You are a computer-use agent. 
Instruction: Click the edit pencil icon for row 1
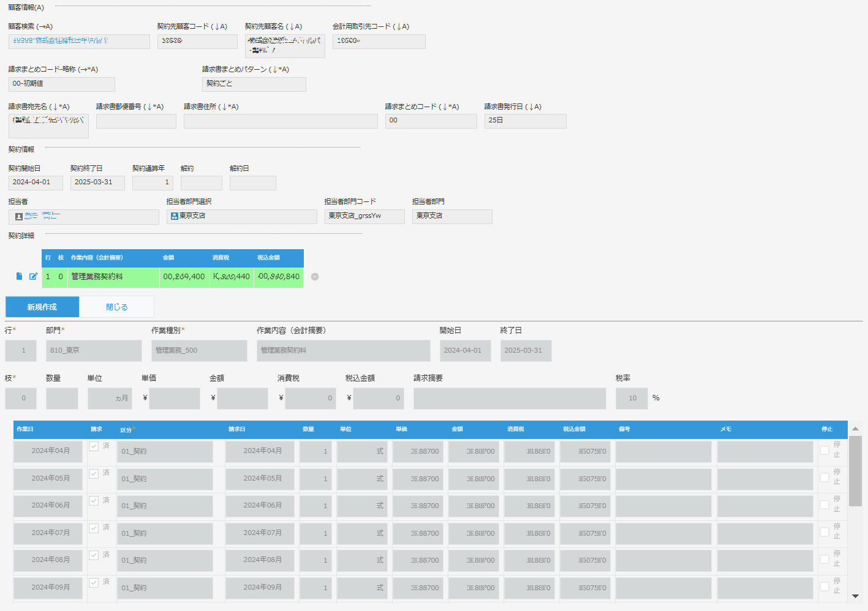pos(33,276)
